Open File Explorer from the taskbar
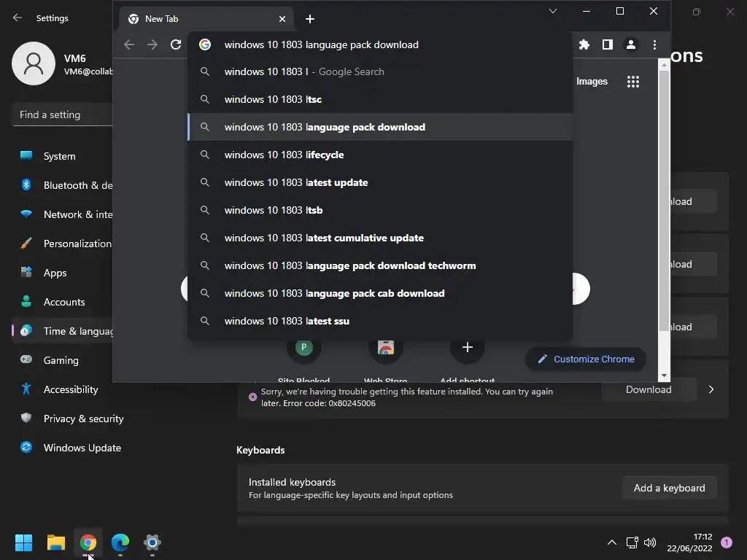 coord(55,542)
